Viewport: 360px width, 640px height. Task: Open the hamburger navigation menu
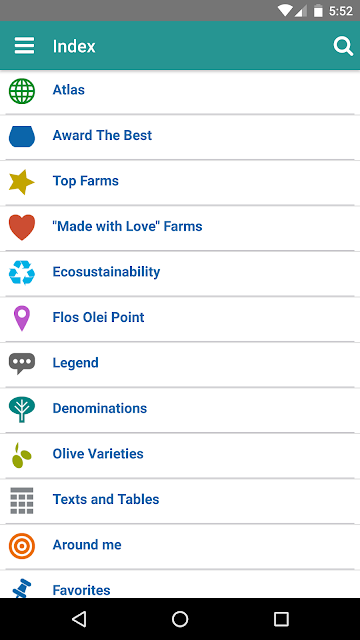[24, 46]
